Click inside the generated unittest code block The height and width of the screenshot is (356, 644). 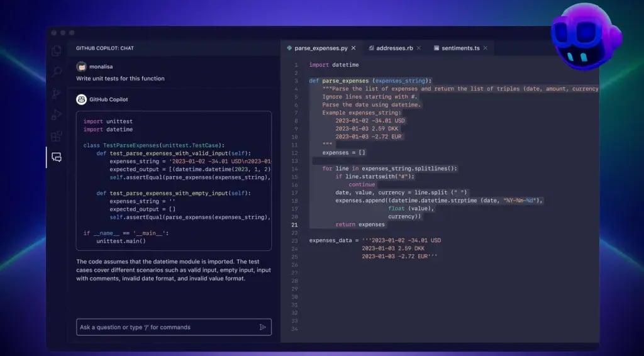[x=174, y=181]
